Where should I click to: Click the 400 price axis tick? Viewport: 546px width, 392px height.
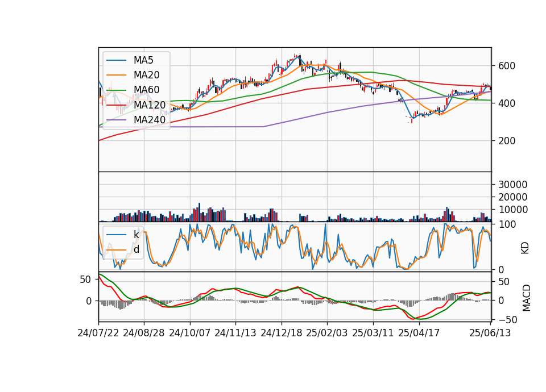point(507,103)
